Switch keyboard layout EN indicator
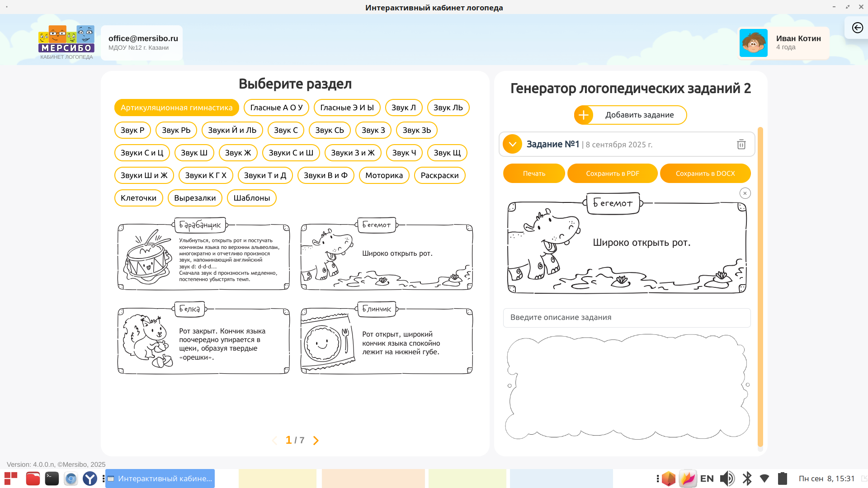This screenshot has width=868, height=488. 707,479
